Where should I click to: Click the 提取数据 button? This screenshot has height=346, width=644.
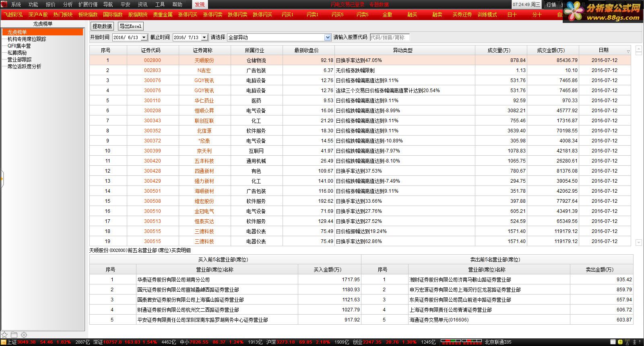pyautogui.click(x=102, y=26)
